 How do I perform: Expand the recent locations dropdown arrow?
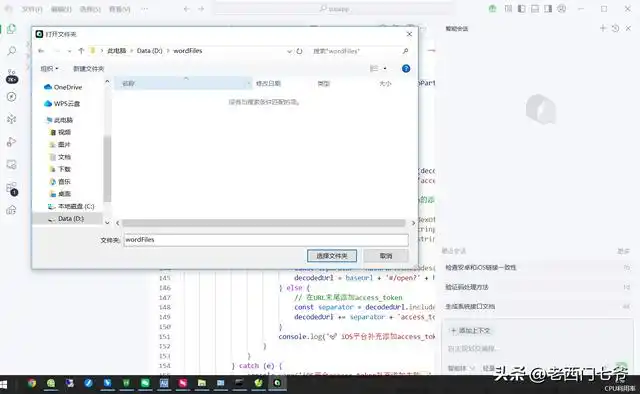pos(69,51)
